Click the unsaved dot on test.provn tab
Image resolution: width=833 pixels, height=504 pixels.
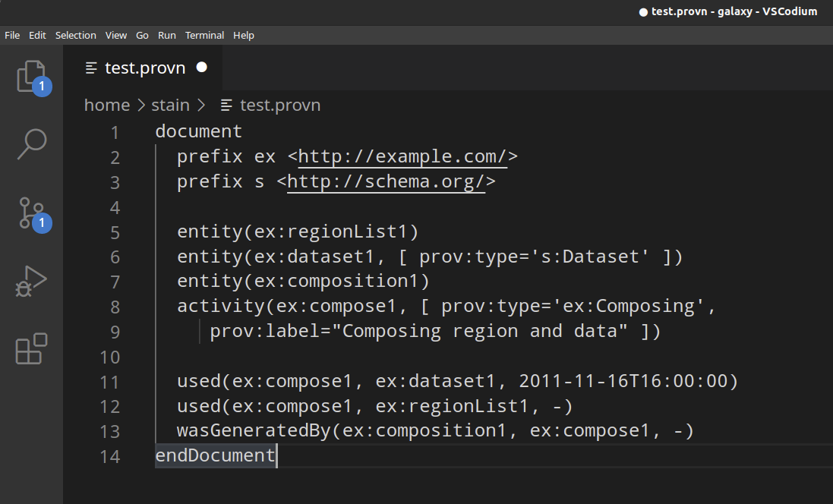(201, 68)
